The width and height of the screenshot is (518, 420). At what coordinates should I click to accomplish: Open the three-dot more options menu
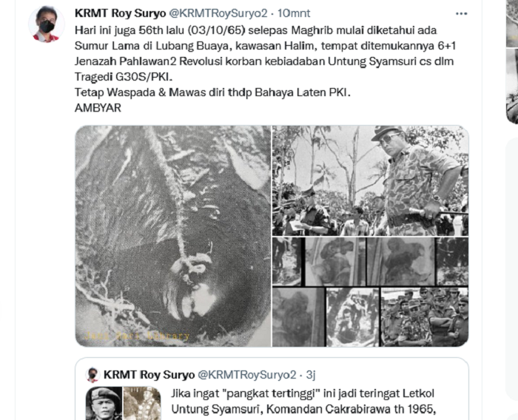point(461,13)
